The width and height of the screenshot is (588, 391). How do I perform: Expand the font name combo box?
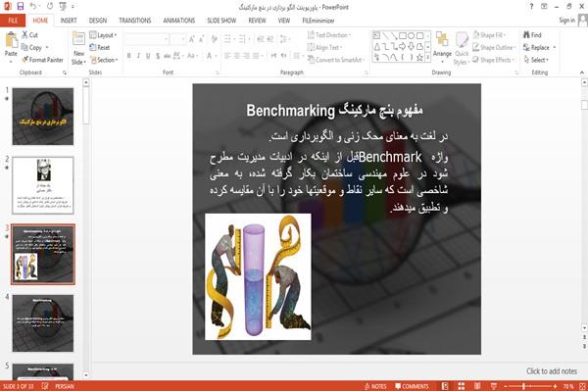166,38
